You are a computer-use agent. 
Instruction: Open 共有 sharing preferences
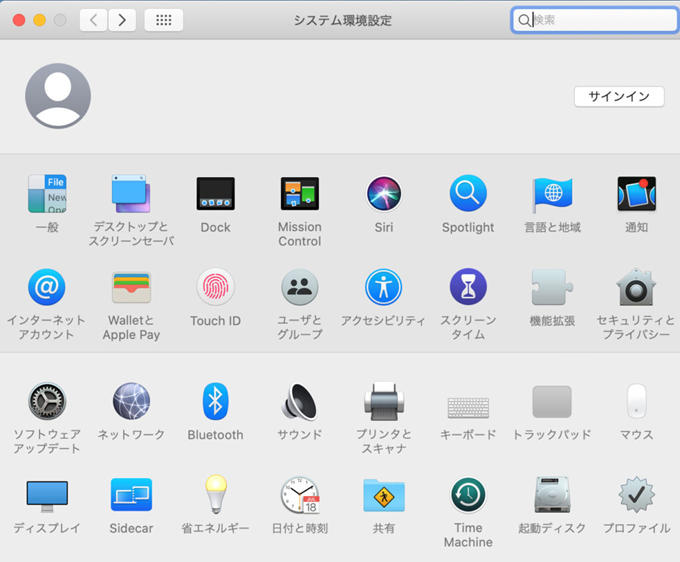(x=384, y=495)
